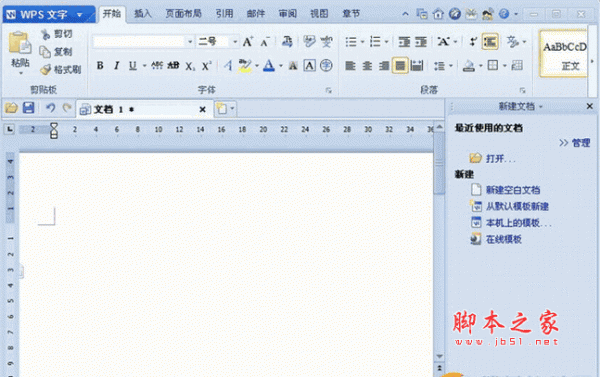Toggle Bold formatting
Screen dimensions: 600x377
(100, 66)
